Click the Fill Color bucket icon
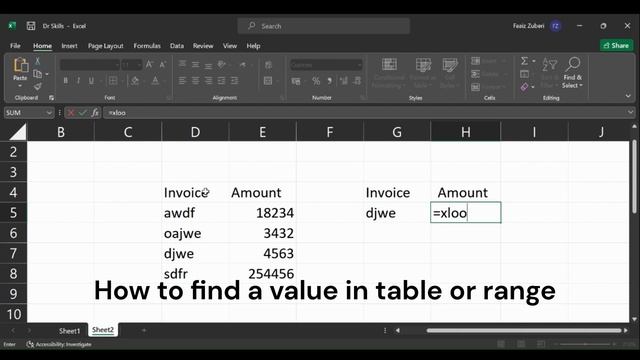 click(x=135, y=81)
